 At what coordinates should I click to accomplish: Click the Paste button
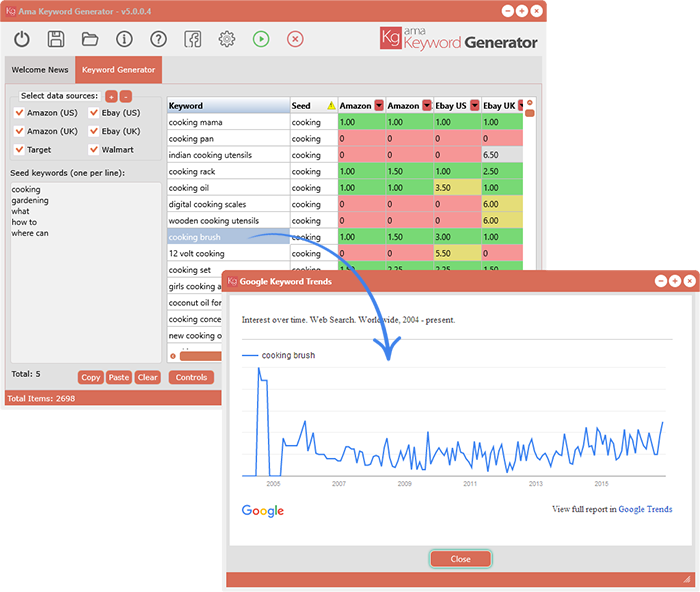pyautogui.click(x=119, y=377)
